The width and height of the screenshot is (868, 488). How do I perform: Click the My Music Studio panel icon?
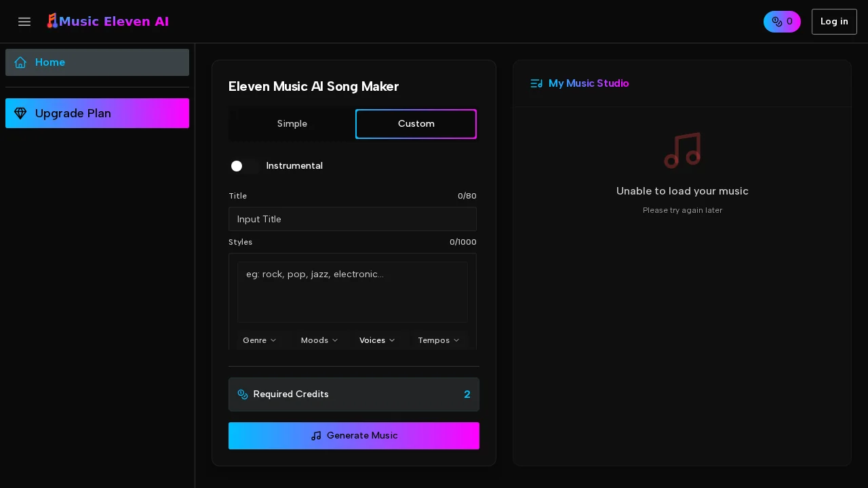click(536, 83)
